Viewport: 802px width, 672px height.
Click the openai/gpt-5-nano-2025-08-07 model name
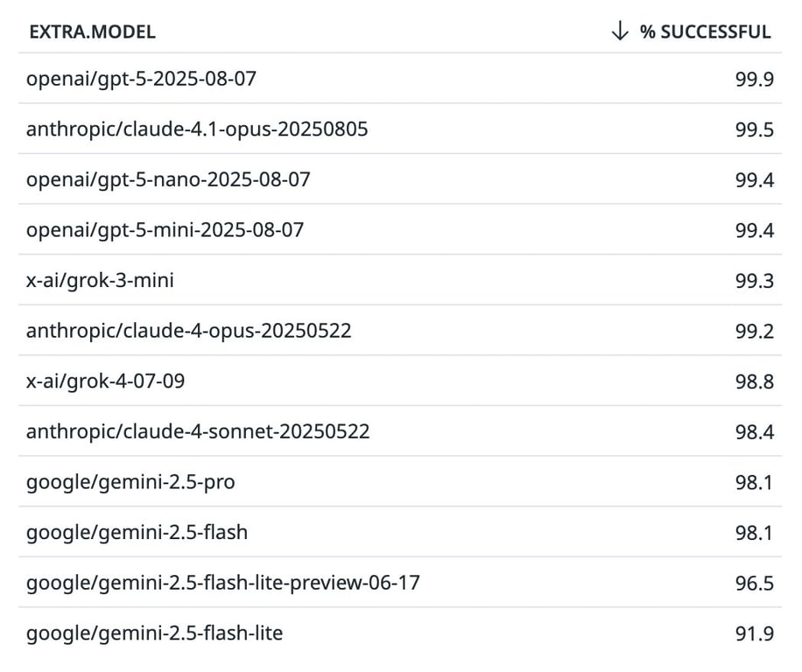(x=168, y=179)
